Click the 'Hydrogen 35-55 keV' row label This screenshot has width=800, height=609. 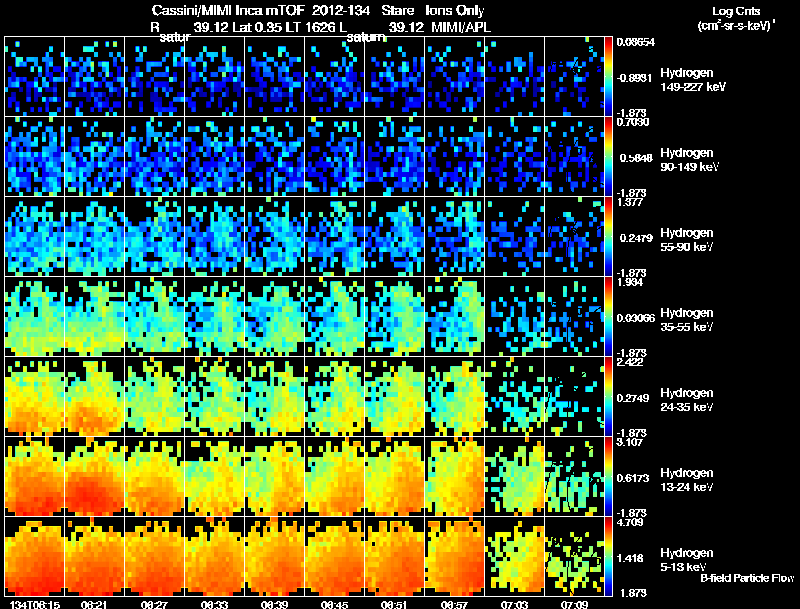click(687, 320)
